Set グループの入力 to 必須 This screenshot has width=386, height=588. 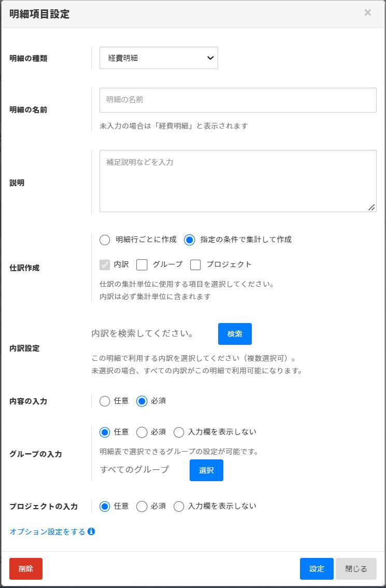[x=142, y=432]
